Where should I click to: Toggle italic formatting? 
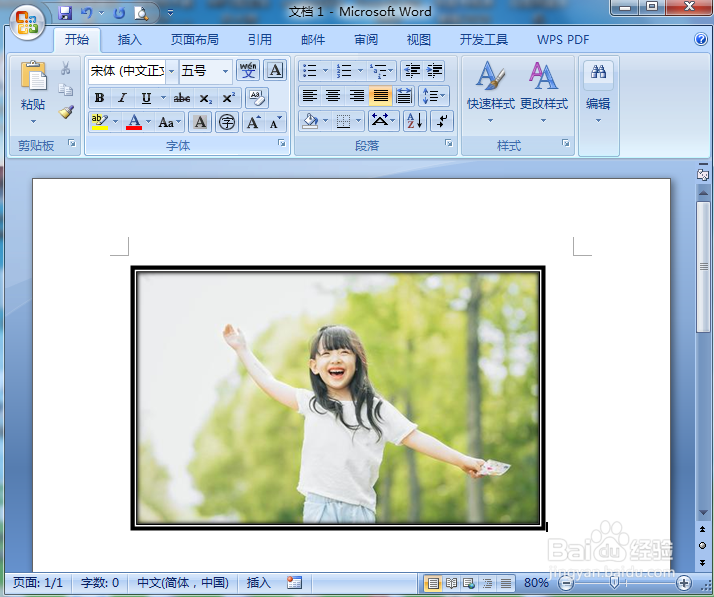point(122,98)
